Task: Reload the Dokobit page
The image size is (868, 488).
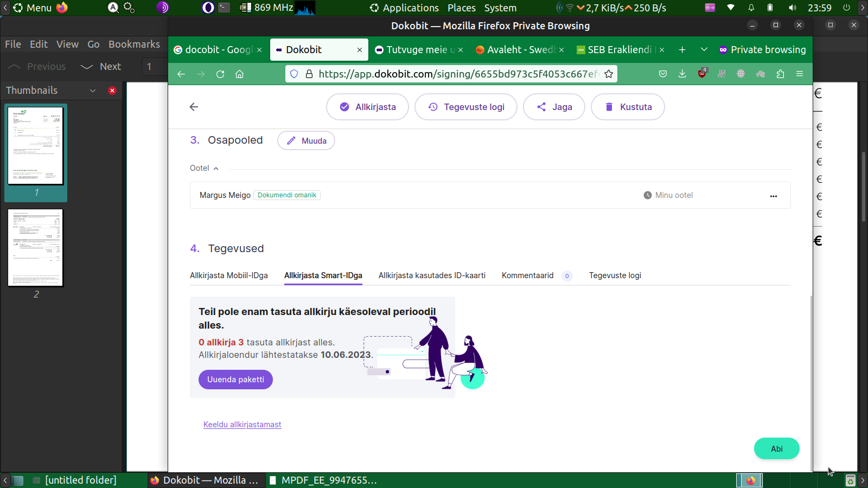Action: click(220, 74)
